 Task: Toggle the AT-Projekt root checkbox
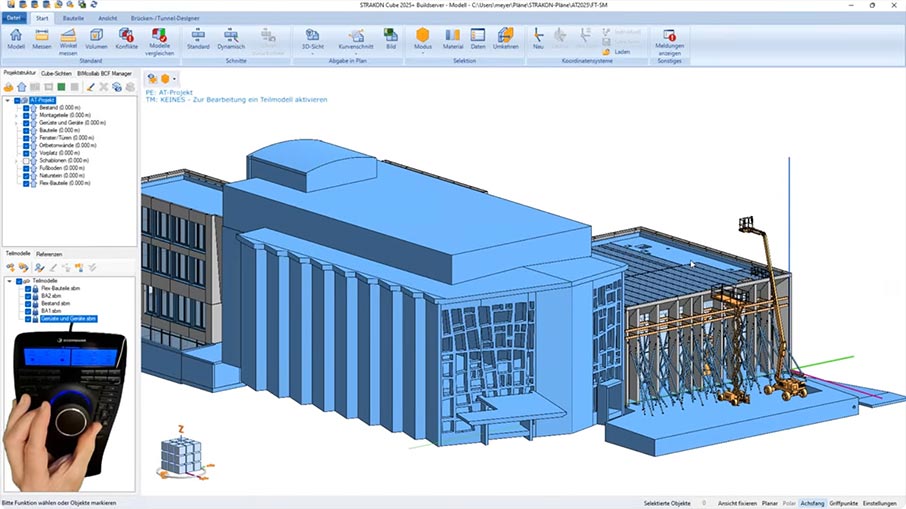[x=18, y=101]
